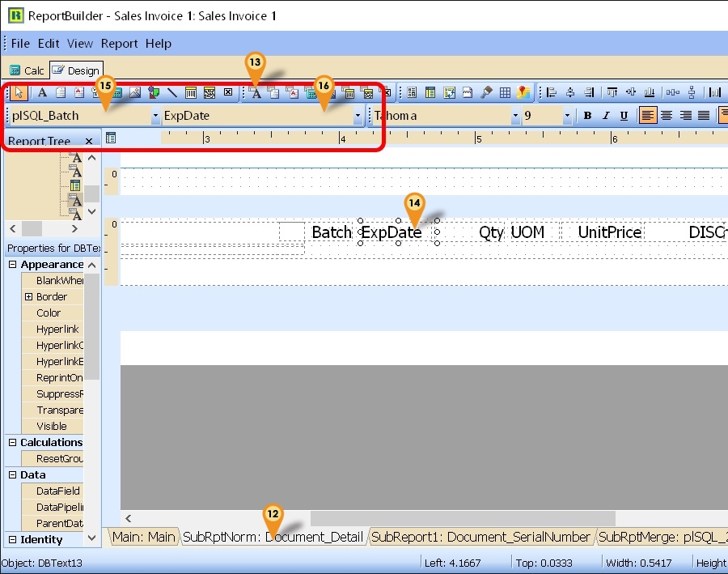Select the Memo component tool
Screen dimensions: 728x574
tap(61, 92)
